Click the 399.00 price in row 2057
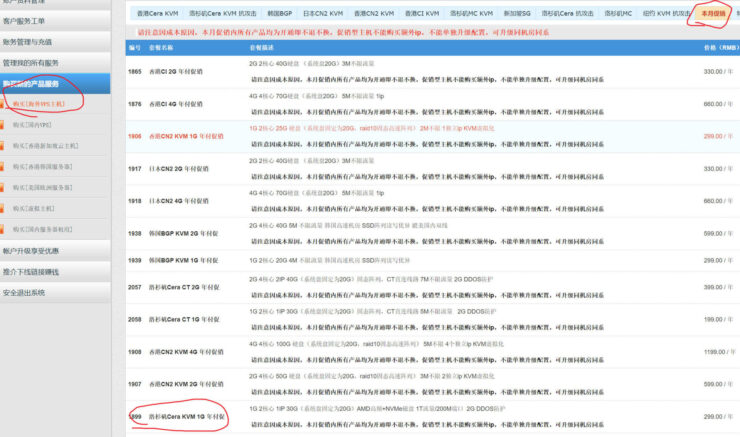The width and height of the screenshot is (740, 437). point(718,287)
